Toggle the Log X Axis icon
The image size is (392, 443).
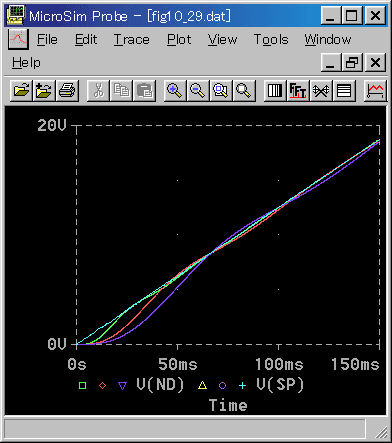coord(275,90)
